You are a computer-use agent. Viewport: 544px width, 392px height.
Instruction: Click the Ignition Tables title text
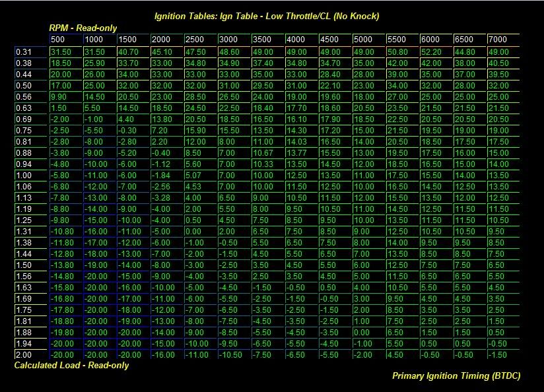[x=267, y=15]
